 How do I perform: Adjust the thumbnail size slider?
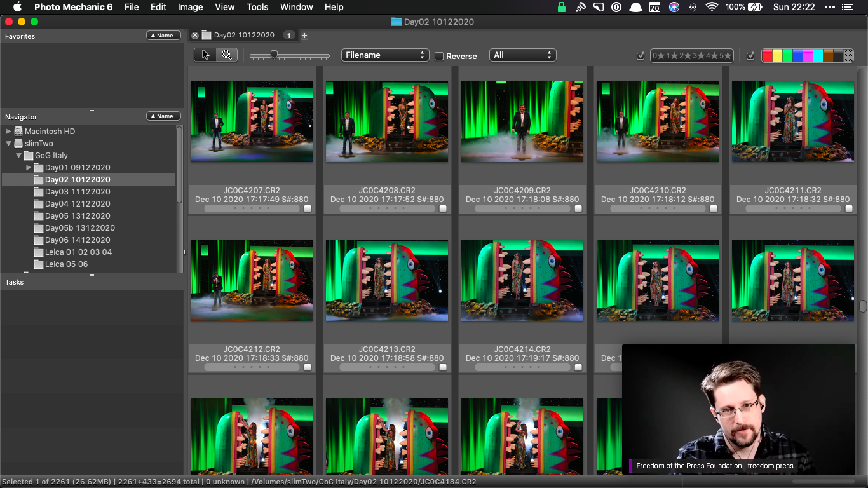coord(274,55)
